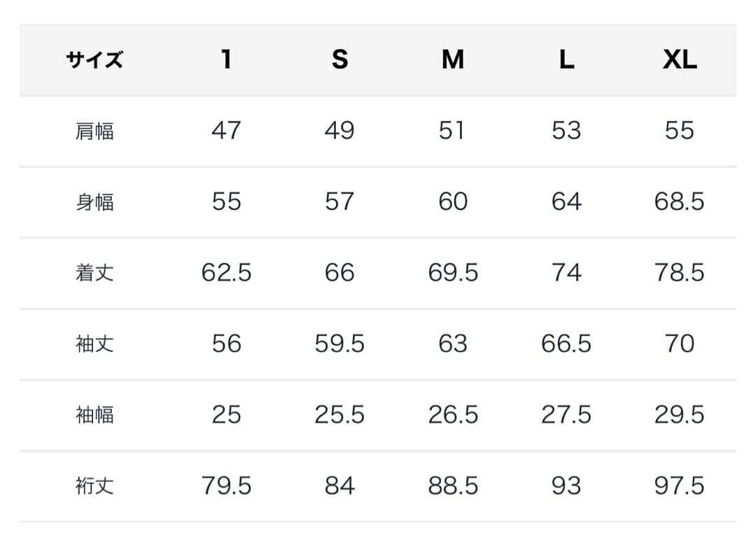Select the 84 value in 裄丈 row
The image size is (756, 550).
[x=339, y=486]
